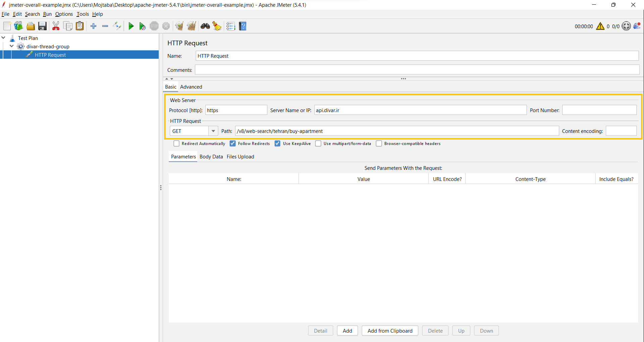This screenshot has width=644, height=342.
Task: Open the File menu
Action: coord(5,14)
